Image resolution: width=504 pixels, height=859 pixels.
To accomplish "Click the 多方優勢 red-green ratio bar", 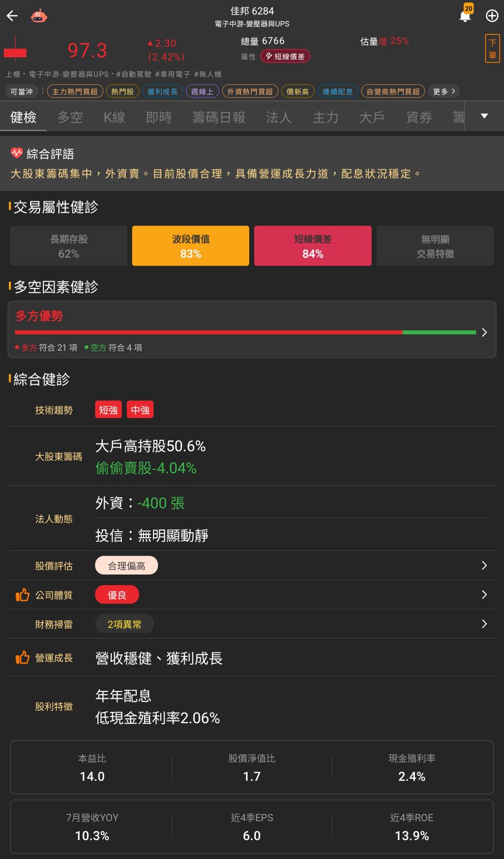I will click(245, 332).
